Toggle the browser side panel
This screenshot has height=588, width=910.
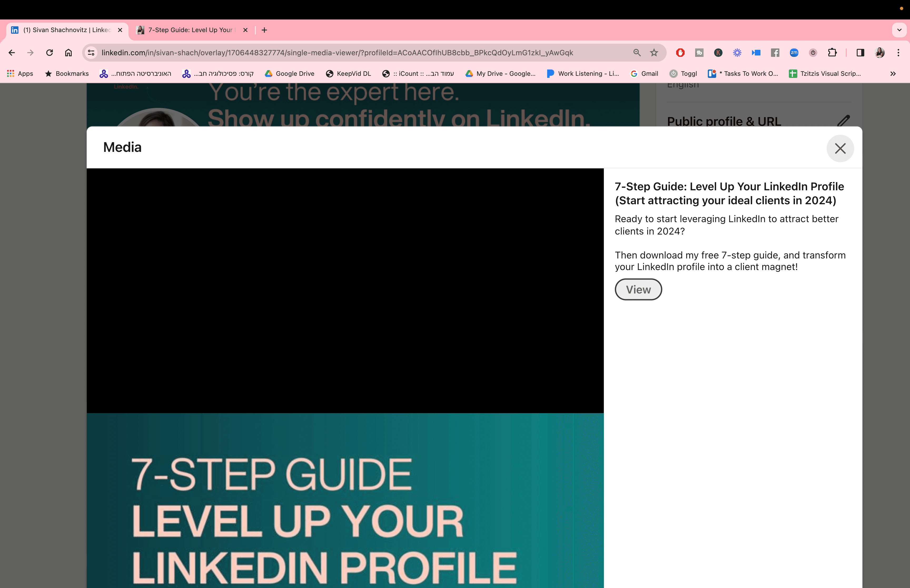point(860,53)
